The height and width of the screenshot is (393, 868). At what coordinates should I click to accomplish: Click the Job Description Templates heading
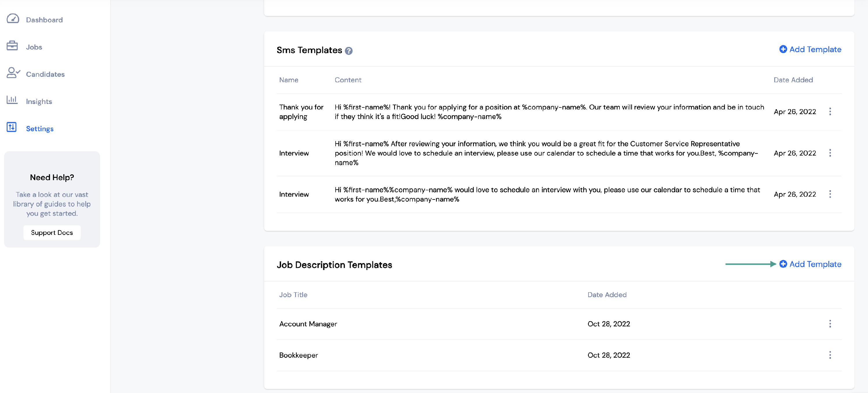click(x=334, y=265)
